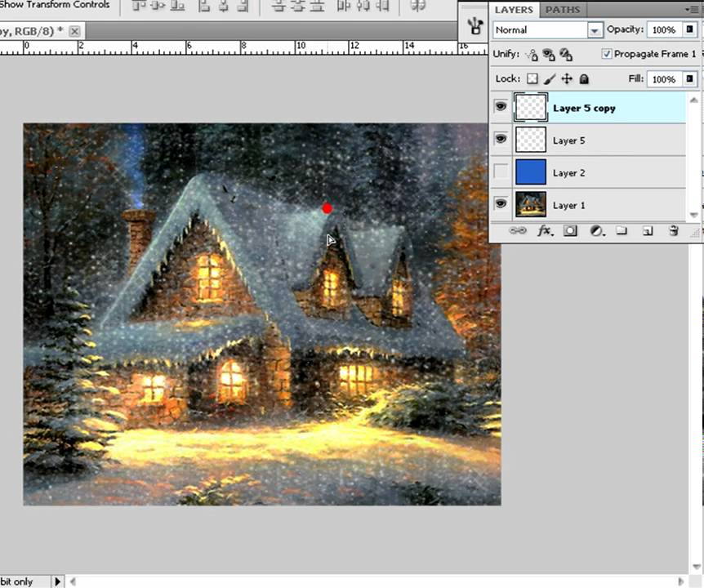
Task: Click the delete layer trash icon
Action: pos(674,231)
